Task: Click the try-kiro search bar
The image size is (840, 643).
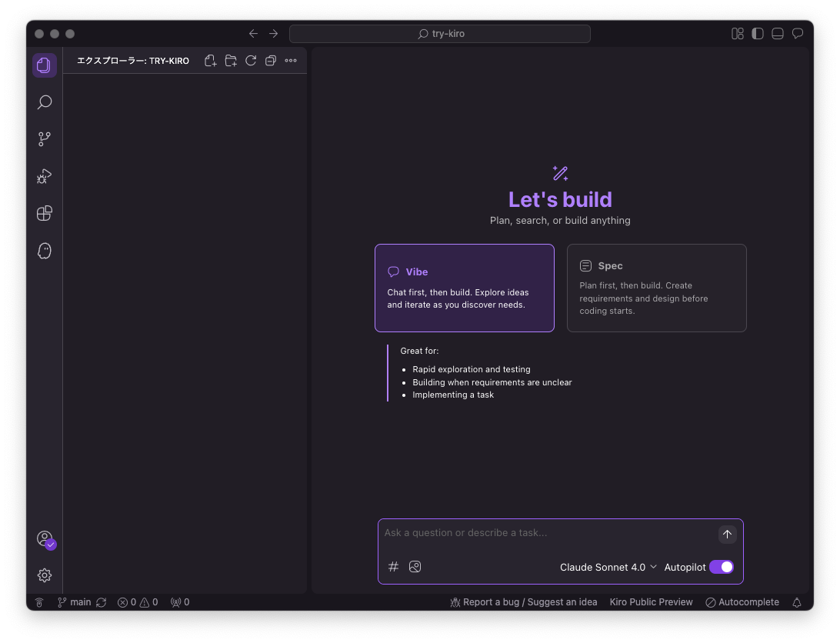Action: pos(440,34)
